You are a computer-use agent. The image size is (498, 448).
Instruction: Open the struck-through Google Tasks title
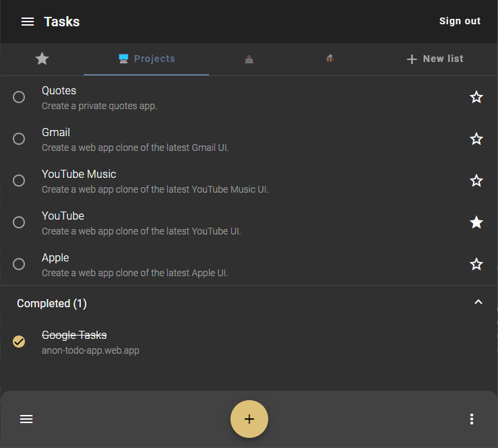pyautogui.click(x=74, y=335)
